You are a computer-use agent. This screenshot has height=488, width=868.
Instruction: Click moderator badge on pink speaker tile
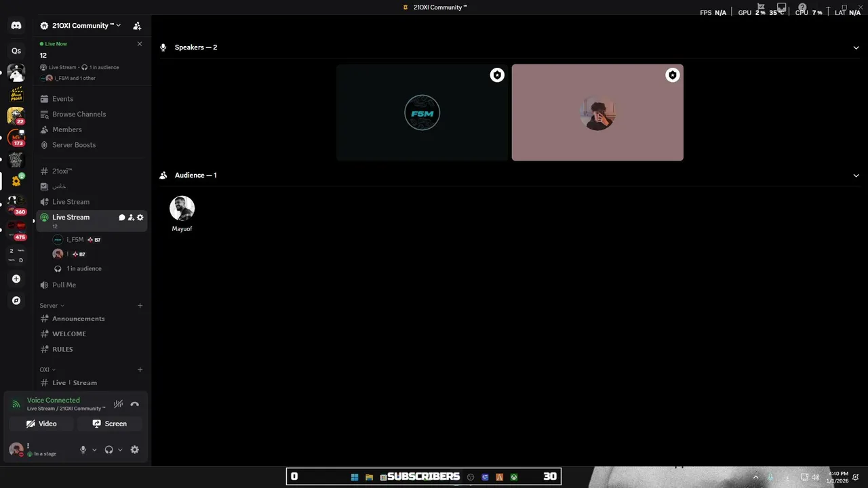click(x=672, y=75)
